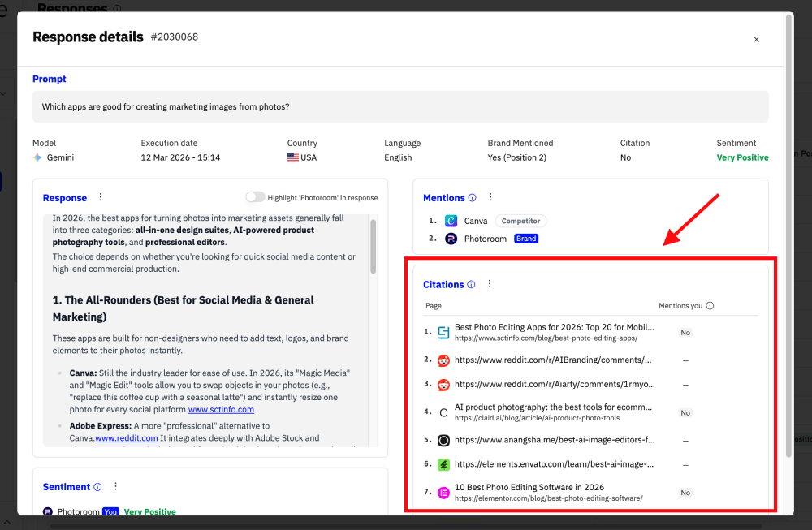Image resolution: width=812 pixels, height=530 pixels.
Task: Open the www.sctinfo.com link in response
Action: point(221,410)
